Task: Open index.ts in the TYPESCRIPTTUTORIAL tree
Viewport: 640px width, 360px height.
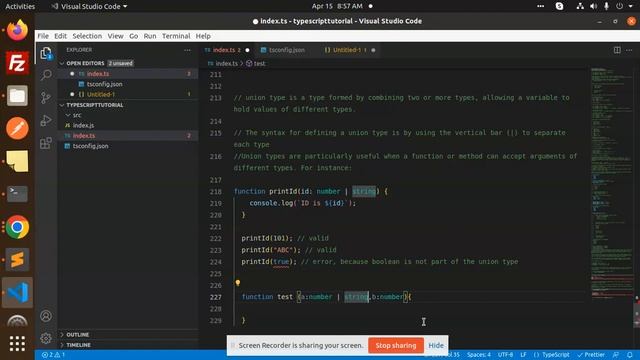Action: point(129,136)
